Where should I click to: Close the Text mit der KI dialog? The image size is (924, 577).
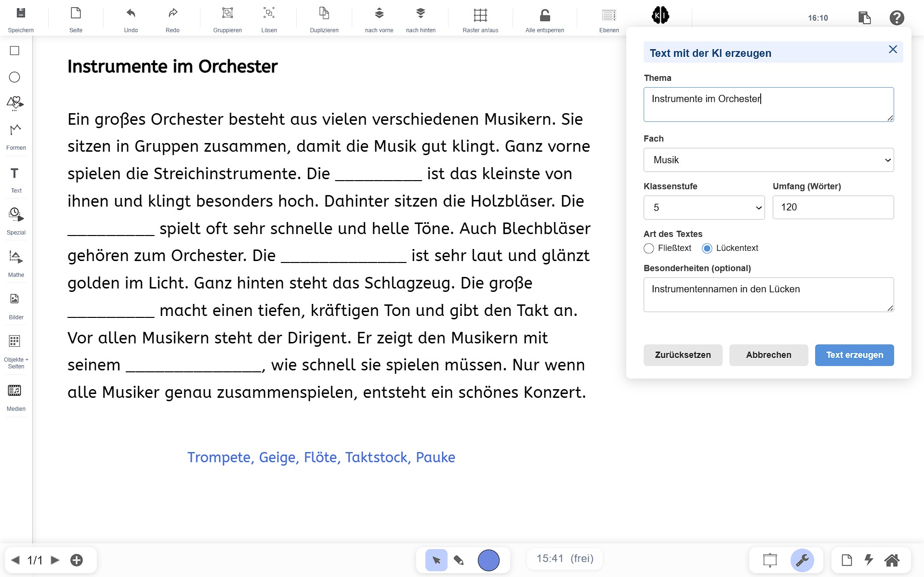pyautogui.click(x=893, y=49)
